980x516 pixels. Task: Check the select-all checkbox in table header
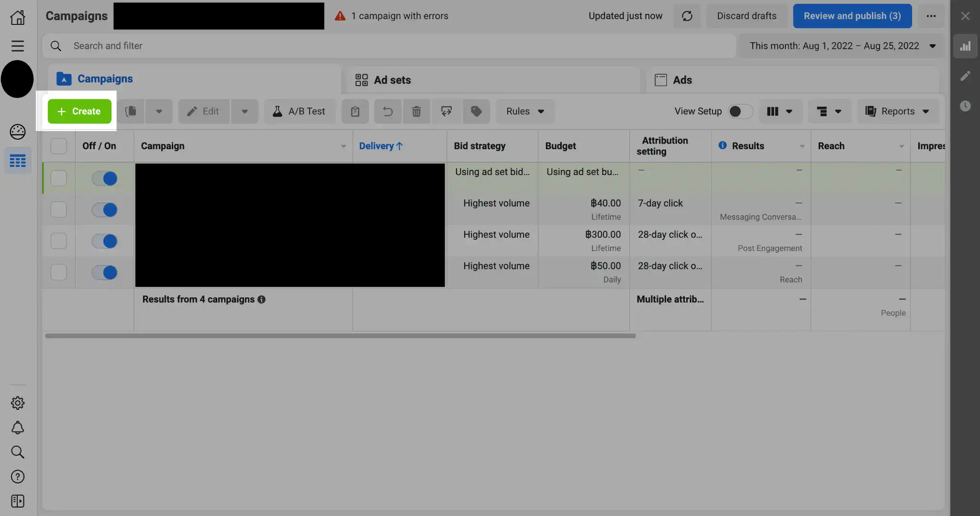[x=58, y=146]
